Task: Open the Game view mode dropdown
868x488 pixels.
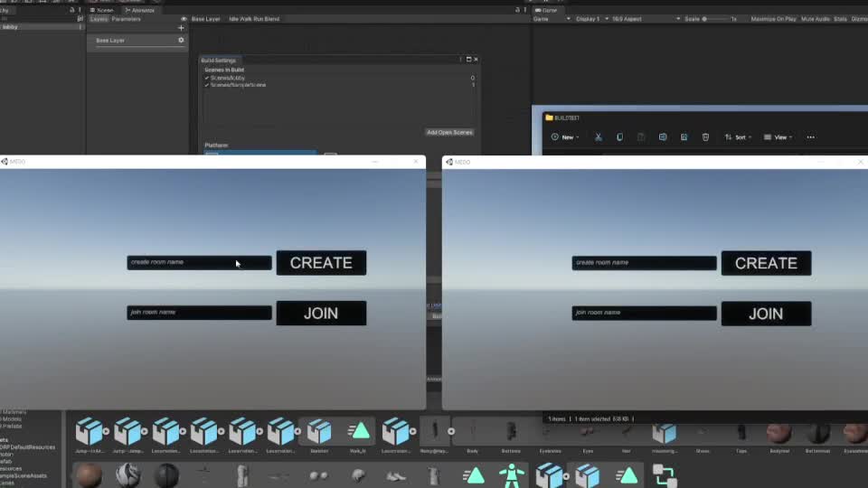Action: [552, 19]
